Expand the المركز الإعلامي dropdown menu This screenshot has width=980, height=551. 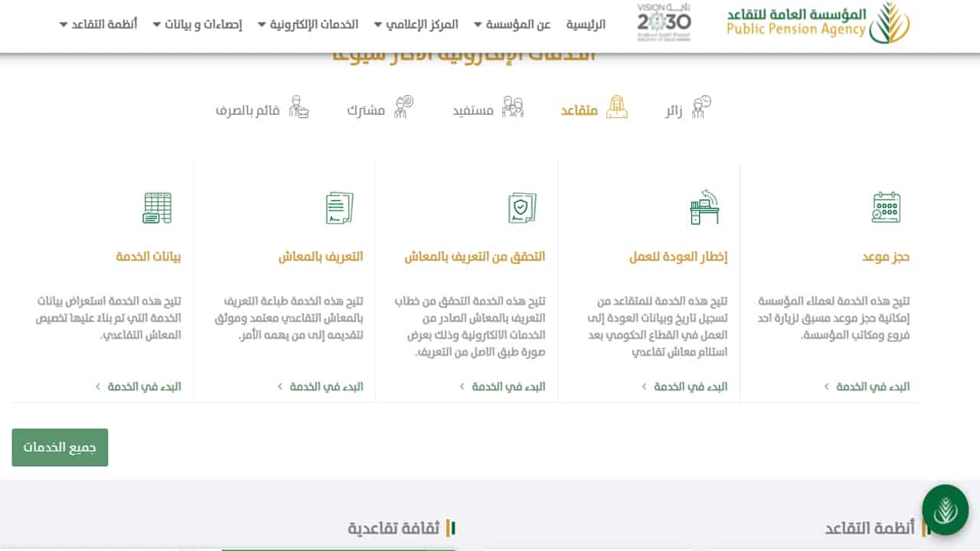[x=416, y=24]
